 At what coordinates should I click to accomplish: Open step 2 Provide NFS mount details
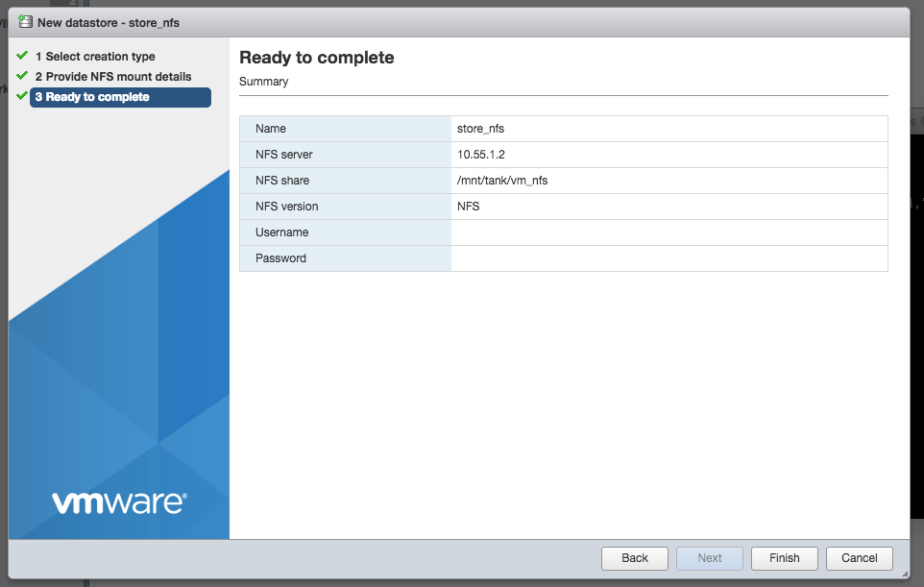[113, 77]
